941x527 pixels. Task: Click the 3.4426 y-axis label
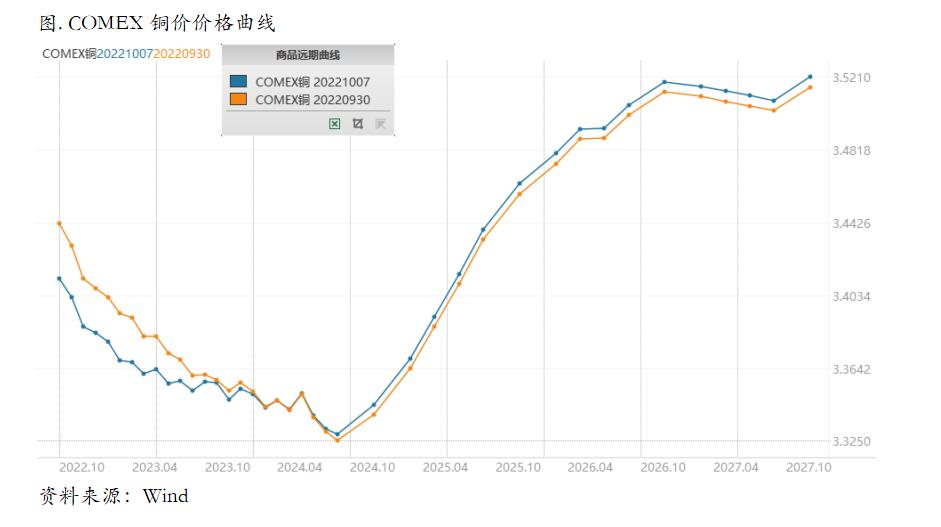[851, 223]
